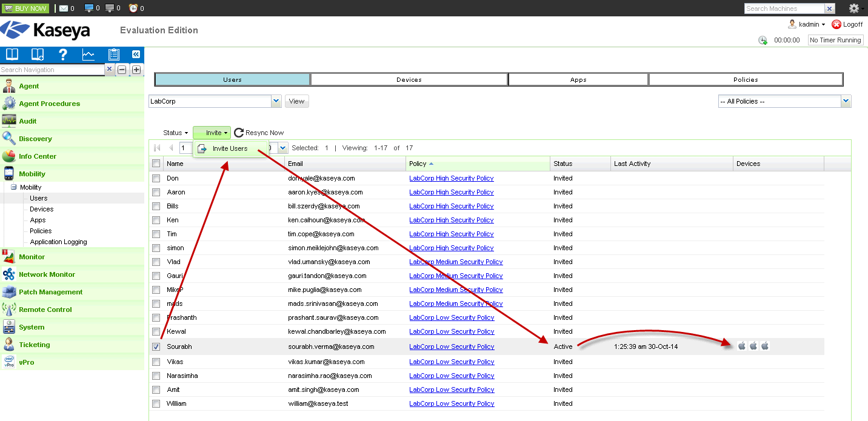
Task: Click the envelope messages icon in top bar
Action: pos(64,8)
